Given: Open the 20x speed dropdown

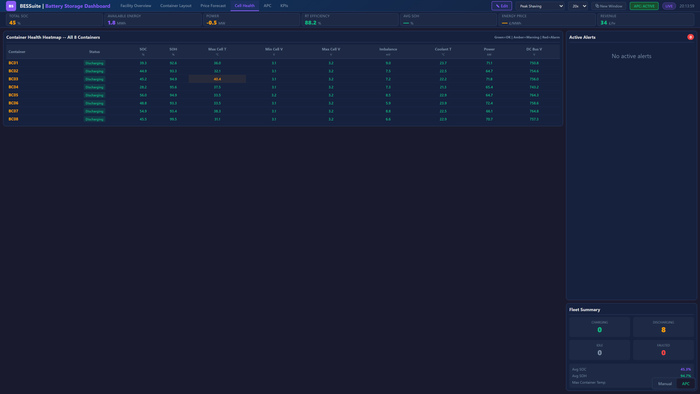Looking at the screenshot, I should (x=578, y=6).
